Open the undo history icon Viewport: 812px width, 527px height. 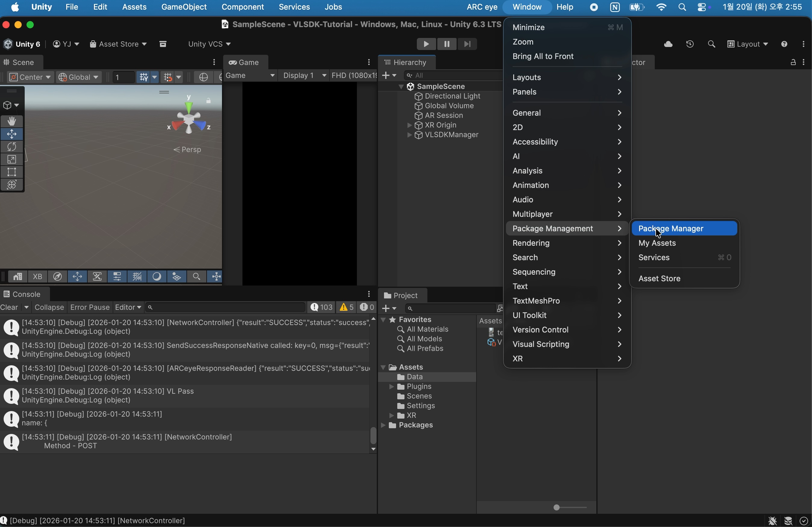coord(689,44)
